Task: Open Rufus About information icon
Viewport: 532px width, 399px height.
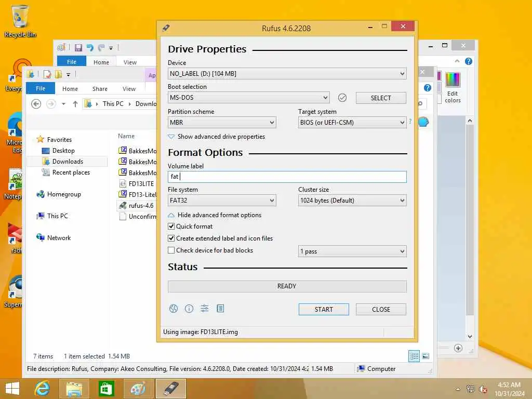Action: (x=189, y=309)
